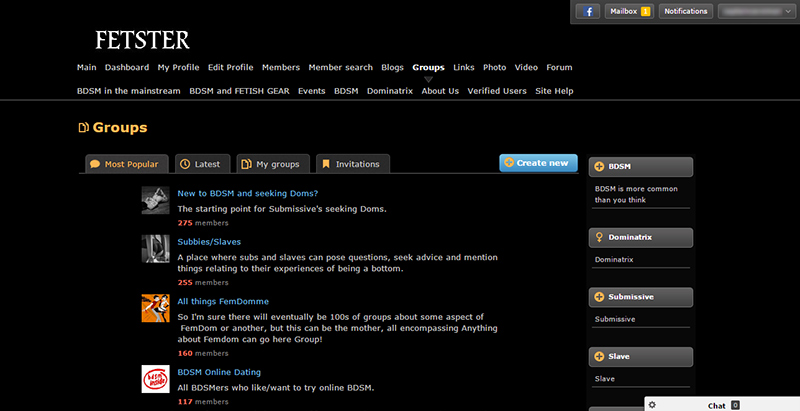Click the Groups page heading icon
This screenshot has width=800, height=411.
(x=84, y=127)
